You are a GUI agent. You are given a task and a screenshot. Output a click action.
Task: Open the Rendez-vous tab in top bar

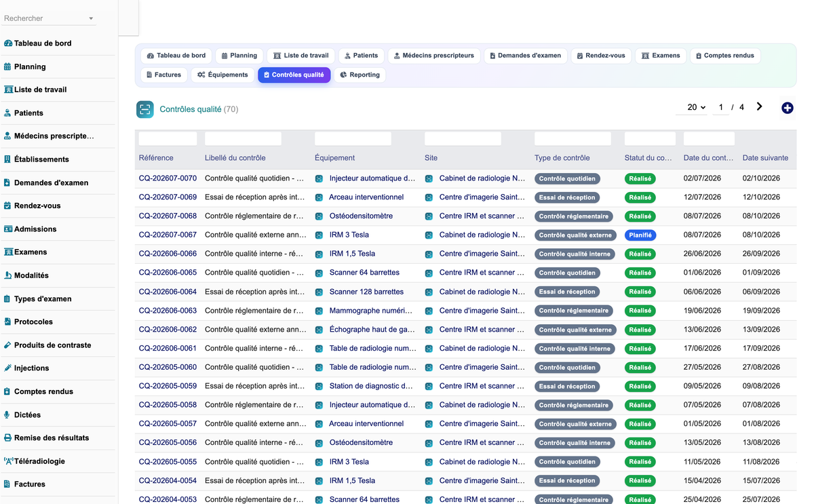[x=602, y=56]
